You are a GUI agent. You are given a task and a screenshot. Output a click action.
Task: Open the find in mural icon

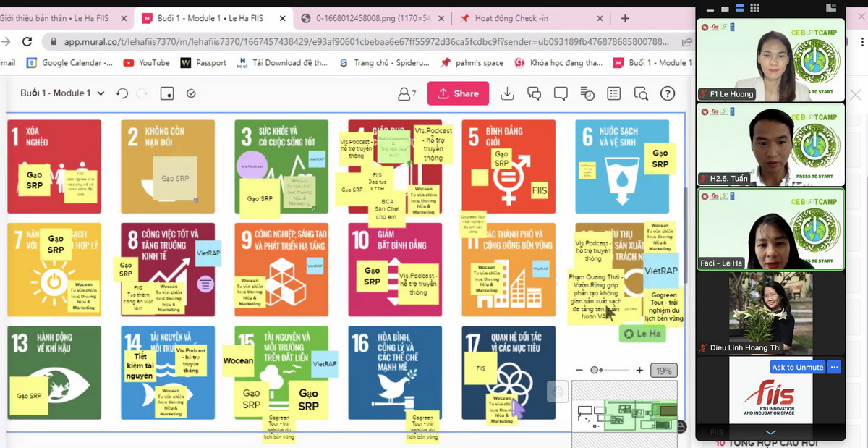pos(641,93)
